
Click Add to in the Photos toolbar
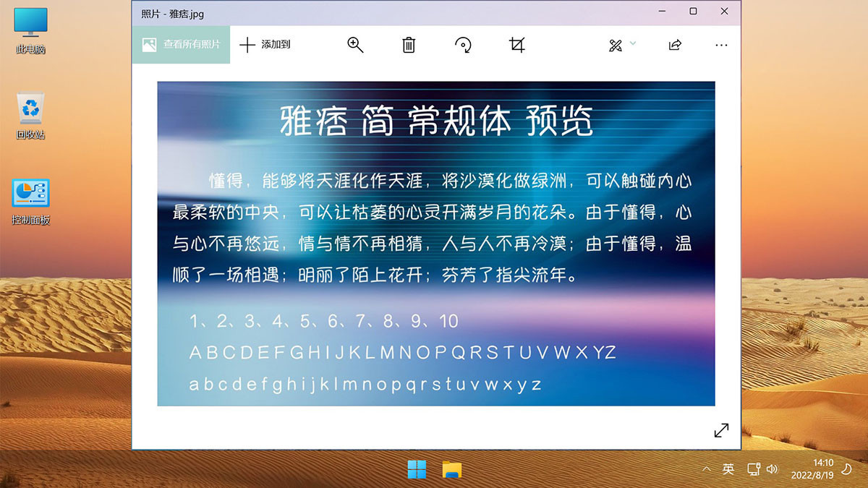265,45
